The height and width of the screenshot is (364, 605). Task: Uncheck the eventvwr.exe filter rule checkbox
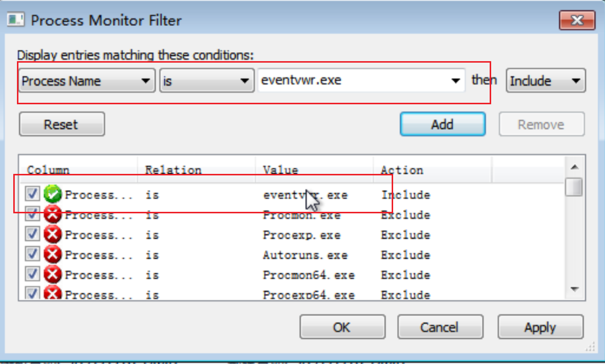32,193
